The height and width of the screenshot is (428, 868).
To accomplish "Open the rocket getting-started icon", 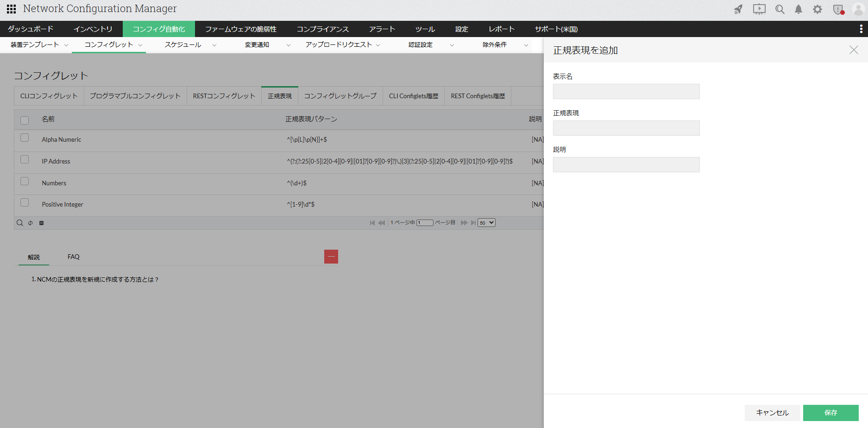I will click(738, 9).
